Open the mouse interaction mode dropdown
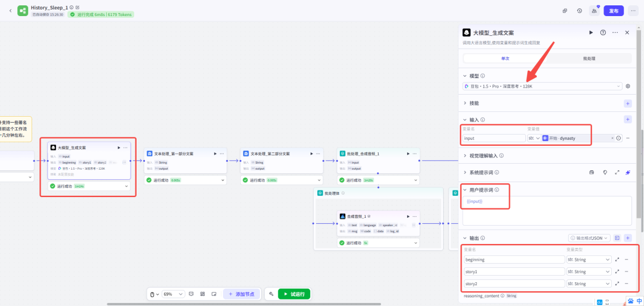 [x=154, y=294]
